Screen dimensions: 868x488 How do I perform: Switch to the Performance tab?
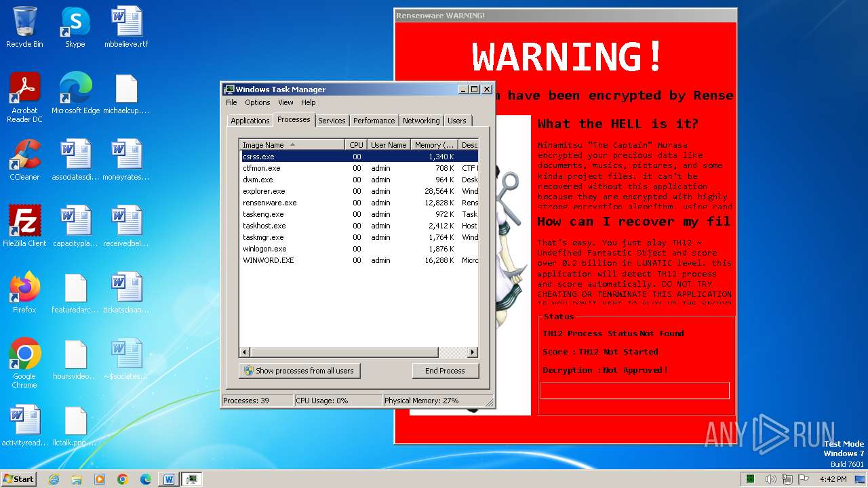374,121
